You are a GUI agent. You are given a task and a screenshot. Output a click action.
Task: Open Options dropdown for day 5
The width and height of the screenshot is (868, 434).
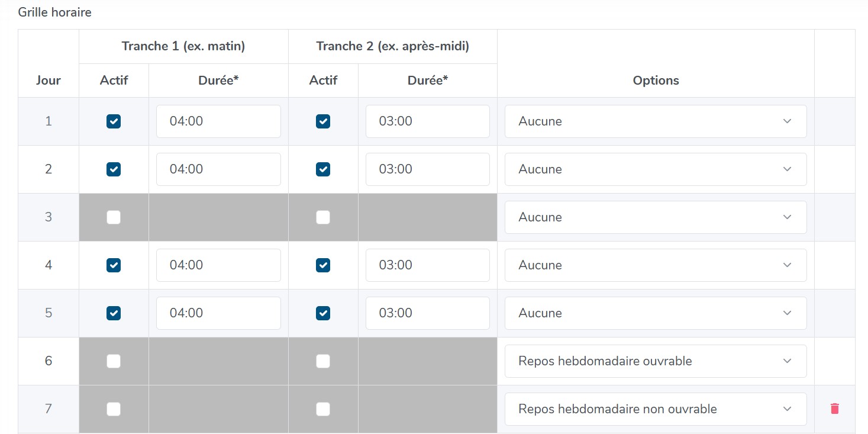tap(655, 313)
